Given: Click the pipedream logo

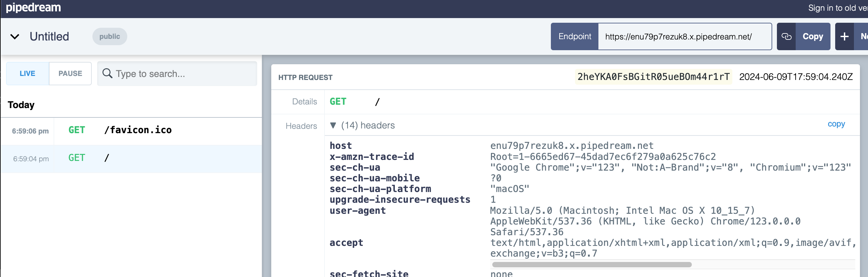Looking at the screenshot, I should coord(33,7).
